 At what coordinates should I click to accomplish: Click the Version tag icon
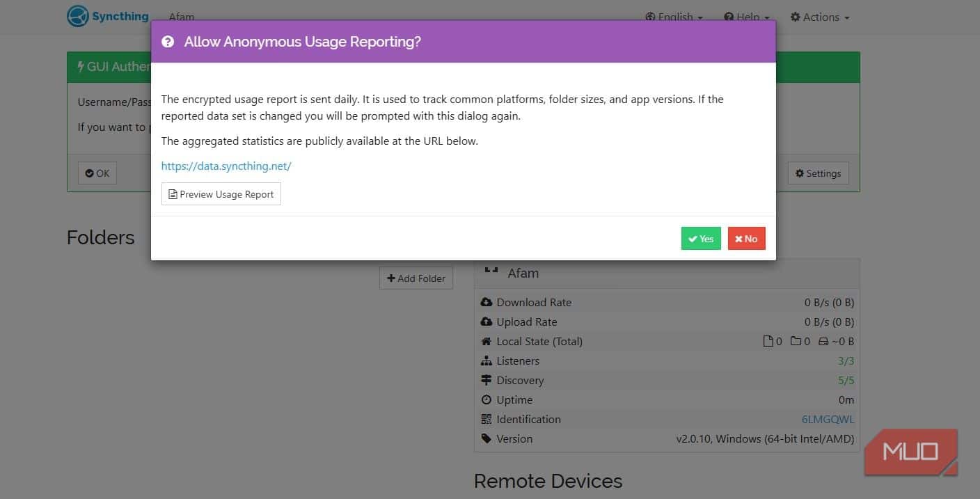click(x=487, y=438)
